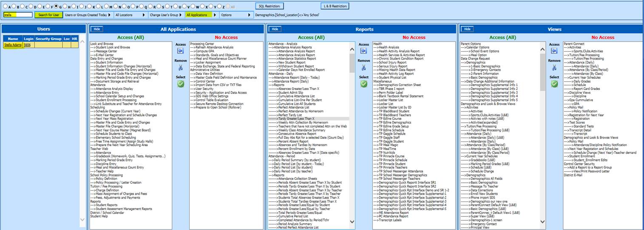Click the Access arrow icon in Reports panel
This screenshot has width=644, height=230.
tap(363, 51)
